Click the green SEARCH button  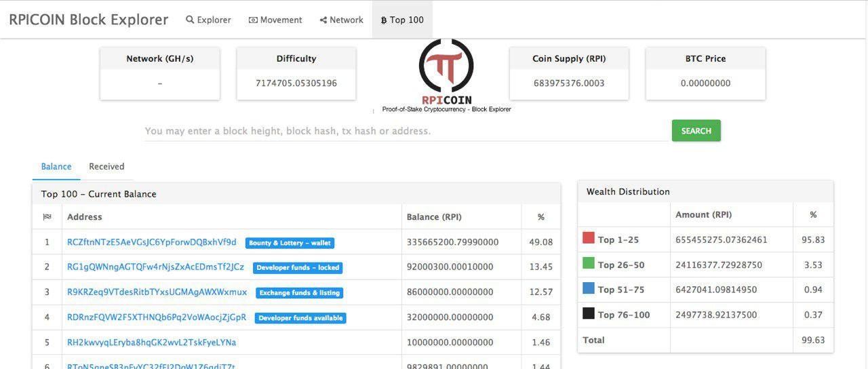tap(696, 131)
